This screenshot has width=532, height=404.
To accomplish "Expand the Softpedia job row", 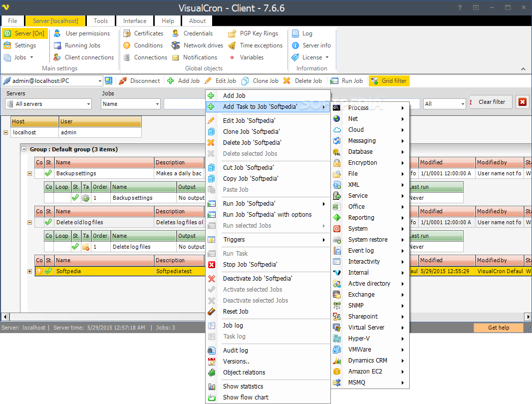I will click(x=29, y=271).
